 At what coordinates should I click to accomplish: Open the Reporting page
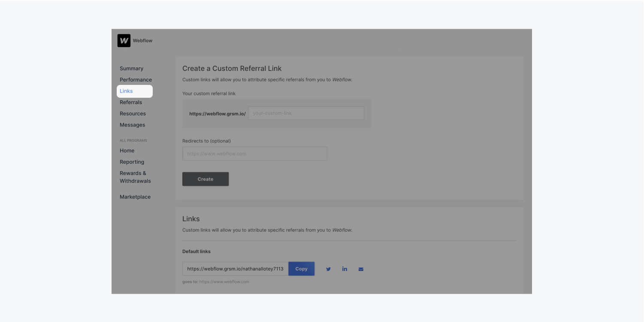132,162
